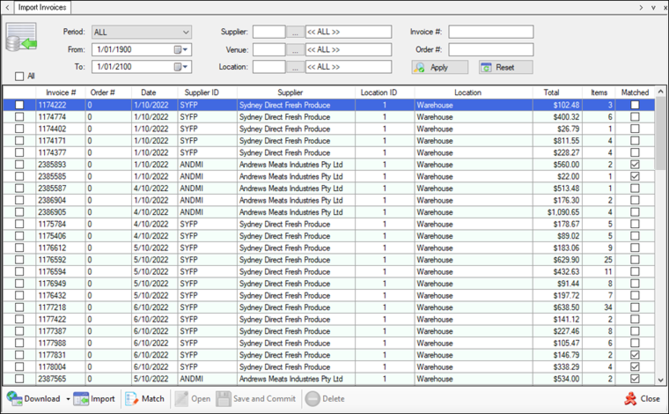Click date cell of invoice 1175784
This screenshot has height=414, width=669.
pyautogui.click(x=154, y=224)
